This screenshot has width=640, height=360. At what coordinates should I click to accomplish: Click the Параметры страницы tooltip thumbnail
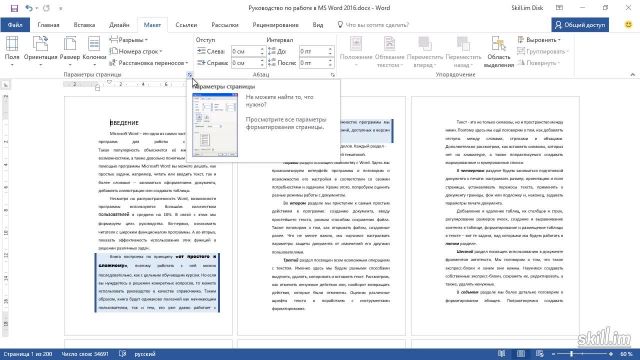point(215,125)
